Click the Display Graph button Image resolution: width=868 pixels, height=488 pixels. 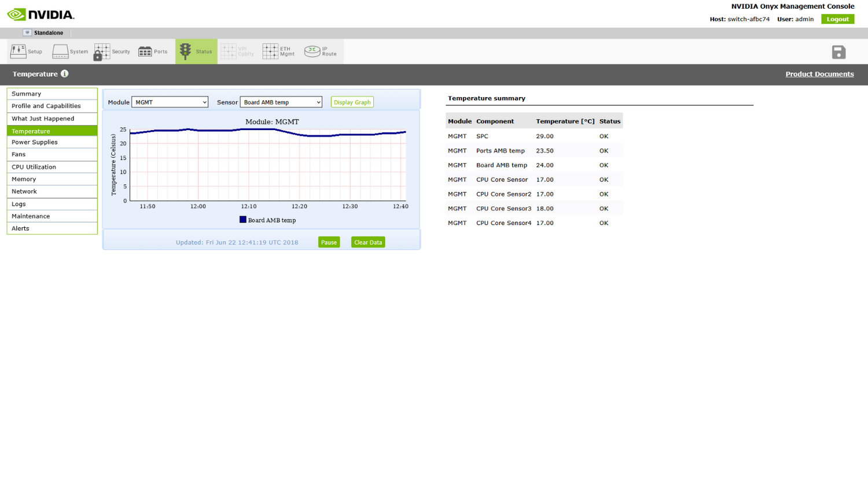352,102
